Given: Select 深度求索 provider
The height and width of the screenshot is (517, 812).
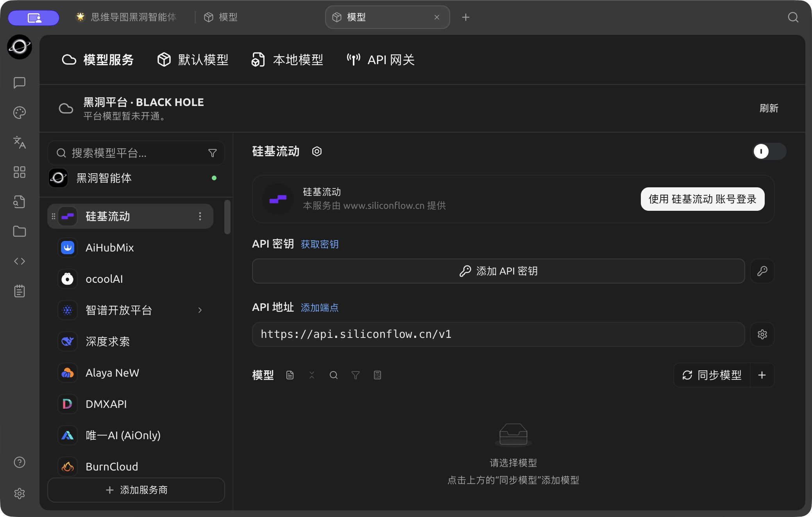Looking at the screenshot, I should (x=131, y=341).
